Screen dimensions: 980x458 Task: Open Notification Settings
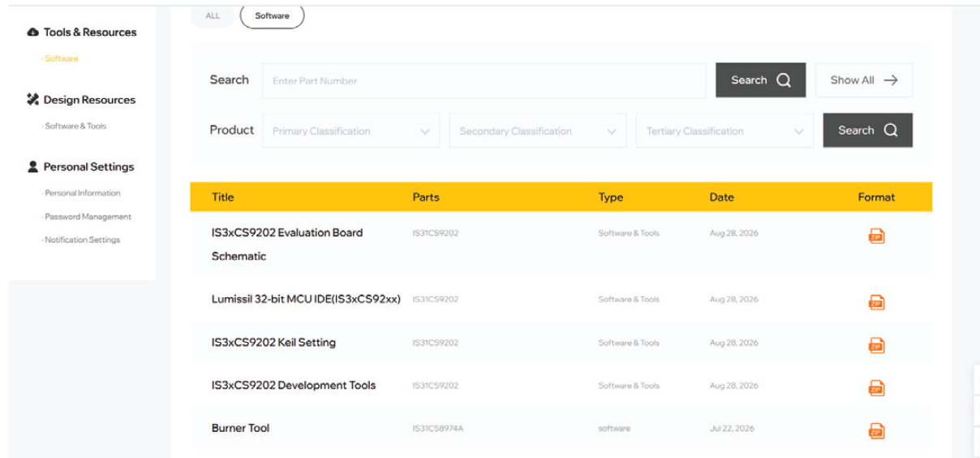(x=82, y=240)
